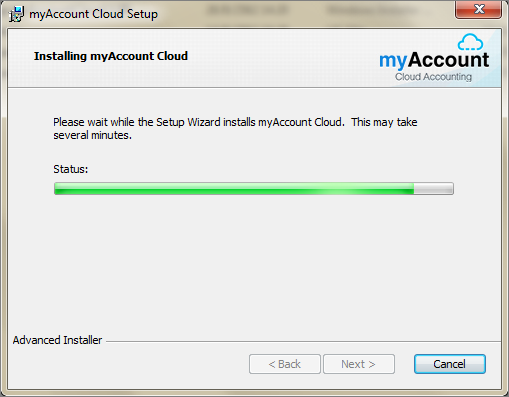Click the cloud icon above the myAccount logo

click(x=470, y=42)
